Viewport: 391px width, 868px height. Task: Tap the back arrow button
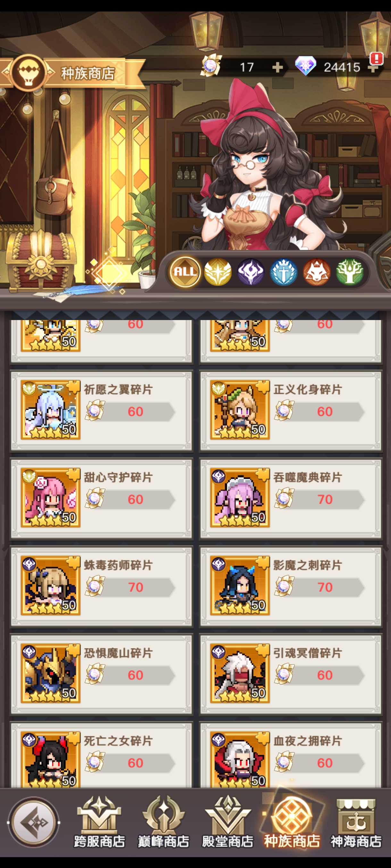click(33, 822)
